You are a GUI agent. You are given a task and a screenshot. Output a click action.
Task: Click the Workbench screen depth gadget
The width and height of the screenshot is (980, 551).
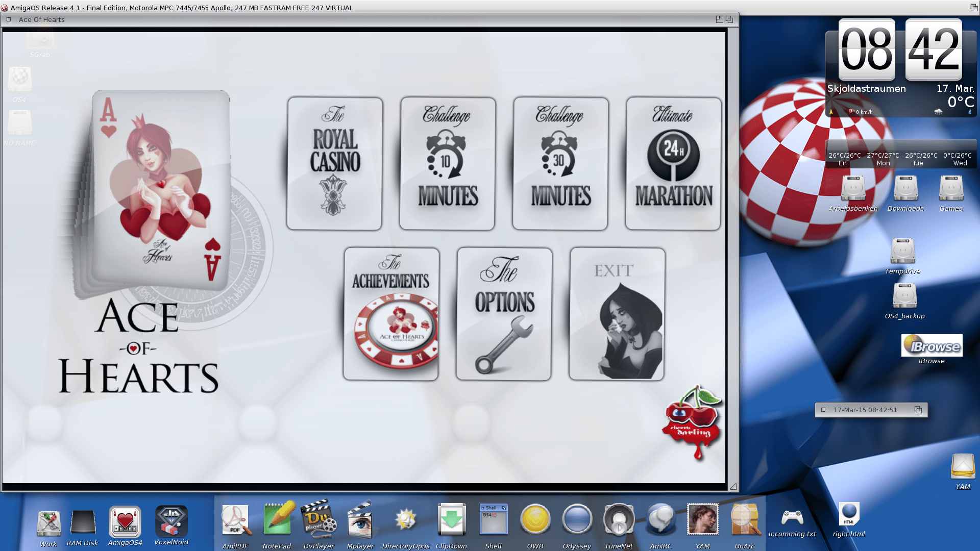[x=974, y=7]
